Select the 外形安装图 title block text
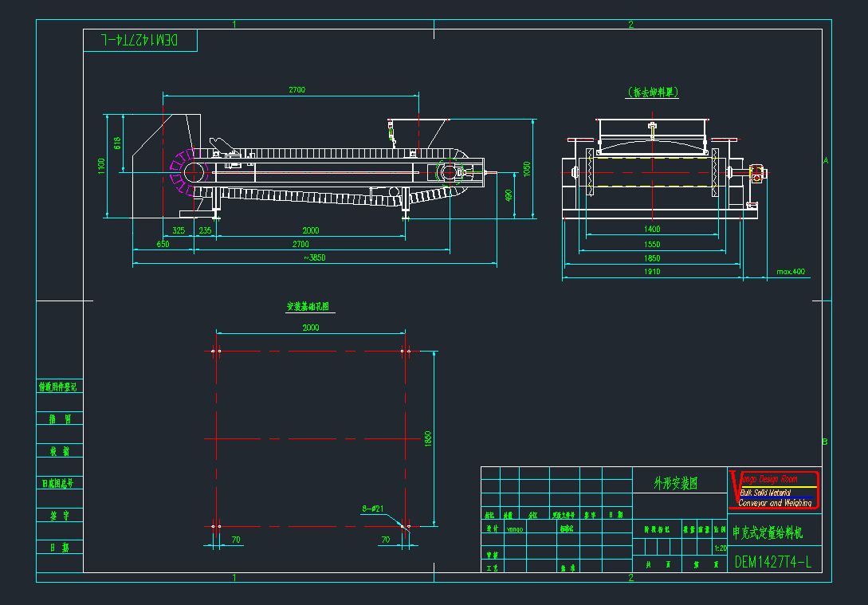The height and width of the screenshot is (605, 868). [675, 483]
